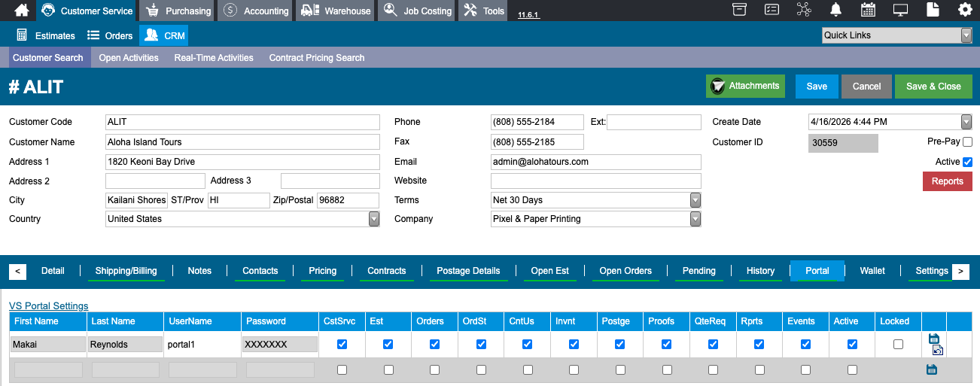Click the Customer Name field
Screen dimensions: 980x386
coord(242,141)
